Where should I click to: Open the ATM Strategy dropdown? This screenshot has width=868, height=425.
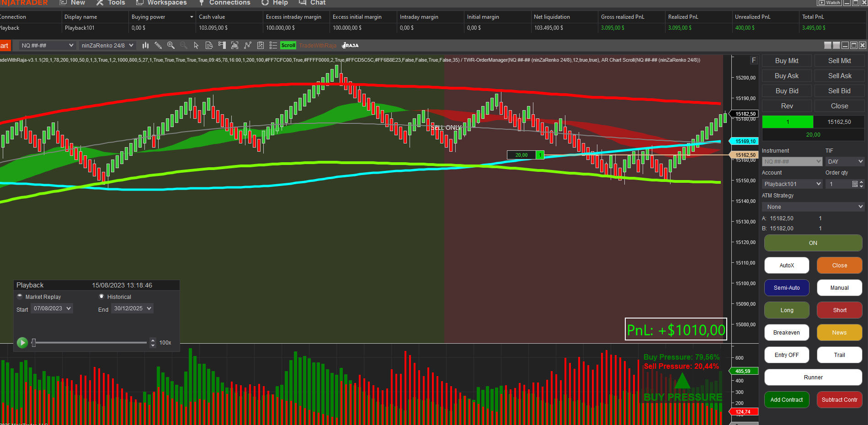pyautogui.click(x=813, y=207)
